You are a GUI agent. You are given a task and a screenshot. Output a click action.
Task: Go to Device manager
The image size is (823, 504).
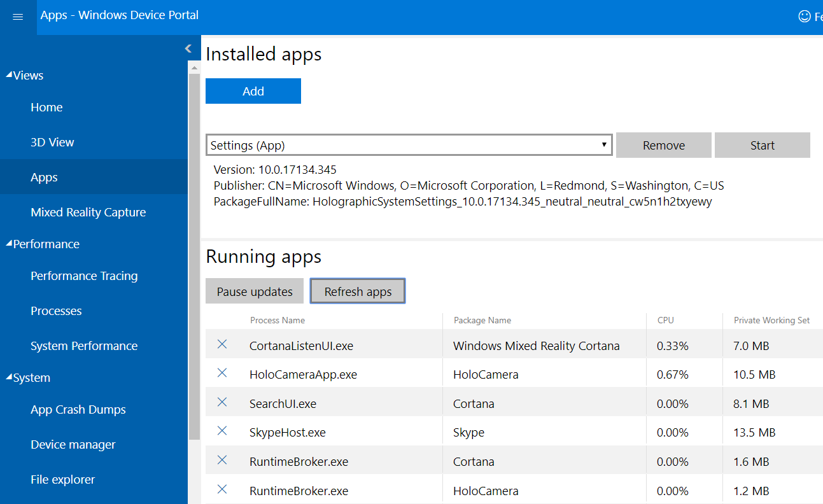coord(73,444)
